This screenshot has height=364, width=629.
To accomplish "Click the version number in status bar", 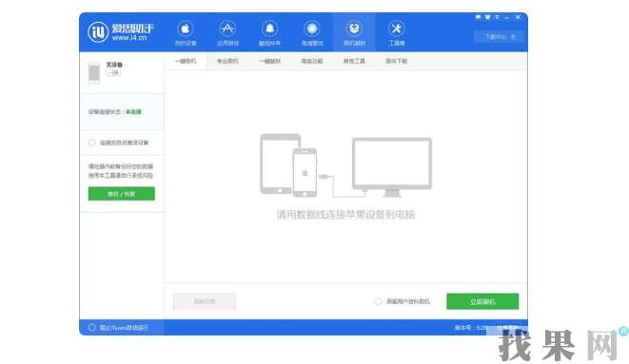I will (x=470, y=328).
